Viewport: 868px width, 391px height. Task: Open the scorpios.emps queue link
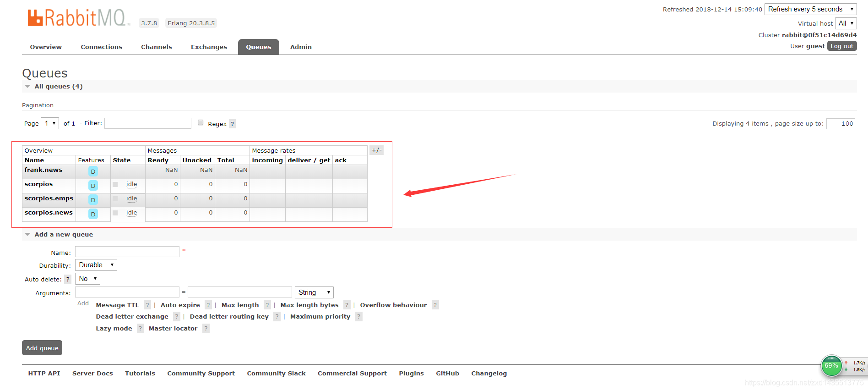(x=49, y=198)
